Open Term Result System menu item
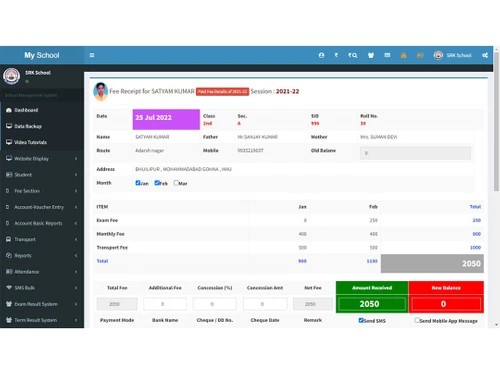The height and width of the screenshot is (375, 500). coord(42,320)
